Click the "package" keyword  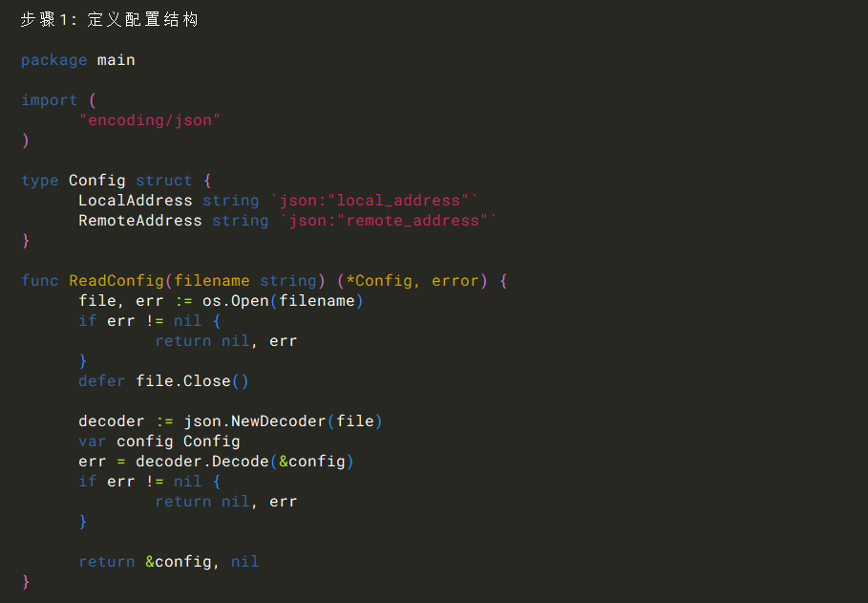click(x=53, y=60)
